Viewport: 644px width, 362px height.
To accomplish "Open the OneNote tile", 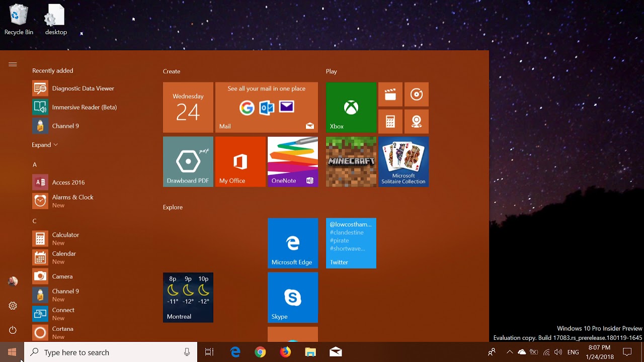I will 293,162.
